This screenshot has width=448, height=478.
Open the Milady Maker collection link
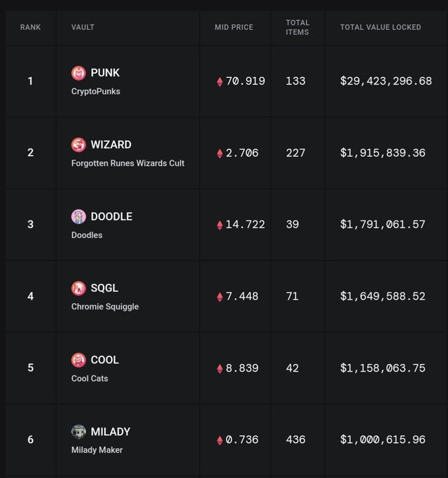pos(97,450)
